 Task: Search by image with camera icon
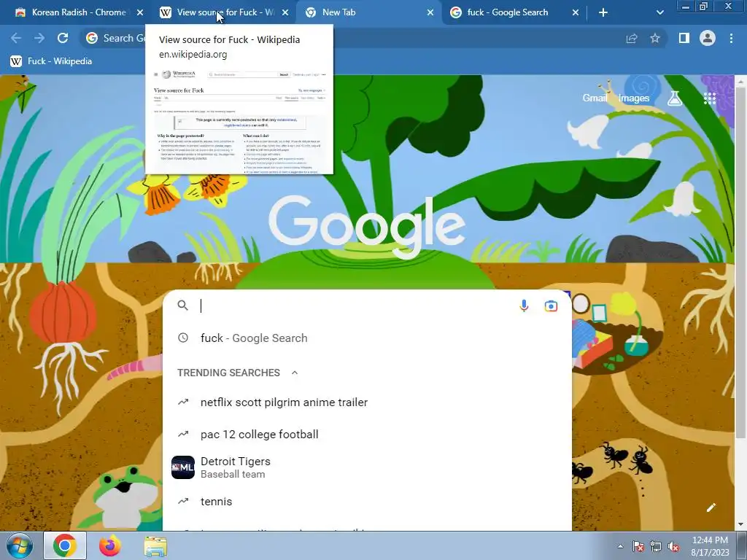(x=551, y=306)
